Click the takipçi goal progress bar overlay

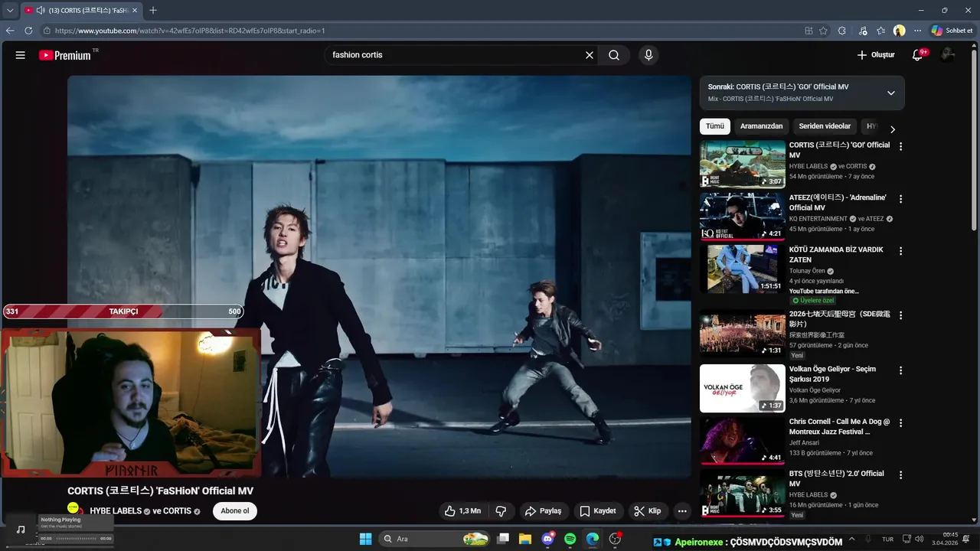tap(123, 311)
